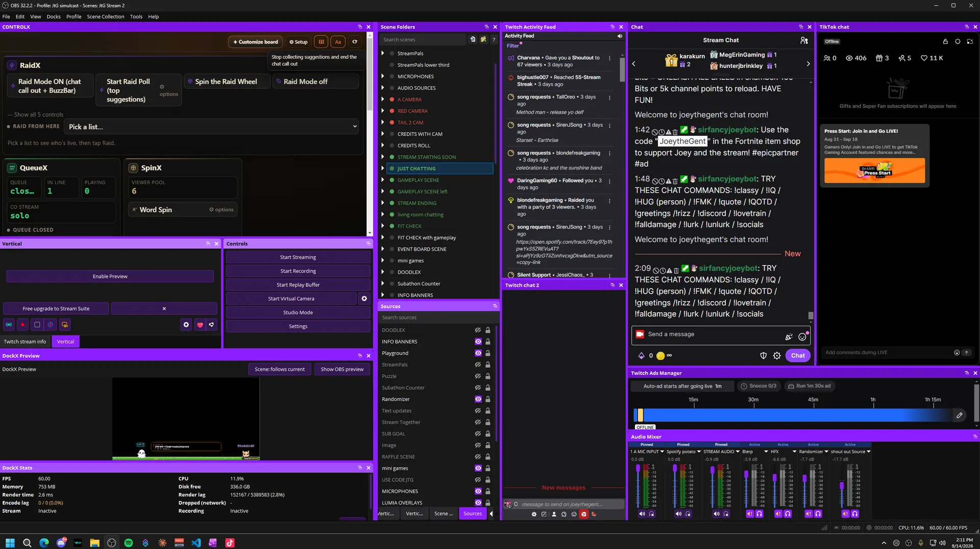The width and height of the screenshot is (980, 549).
Task: Click Show OBS preview button
Action: click(x=342, y=369)
